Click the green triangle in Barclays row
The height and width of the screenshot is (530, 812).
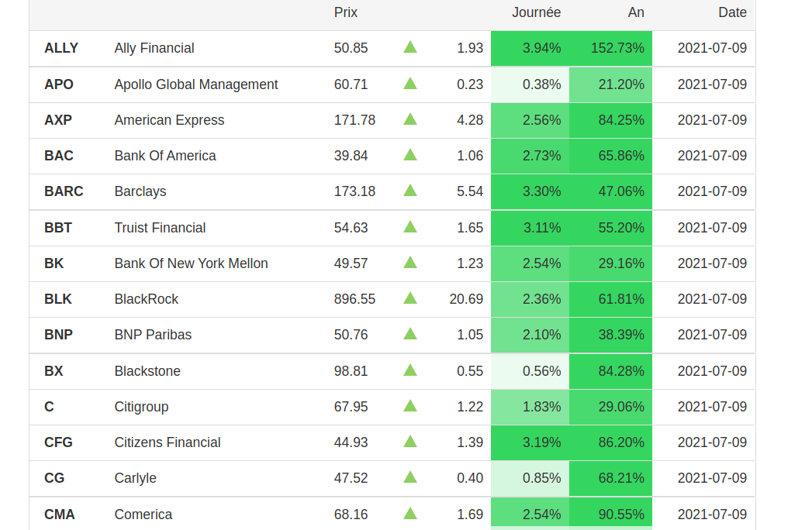click(410, 191)
